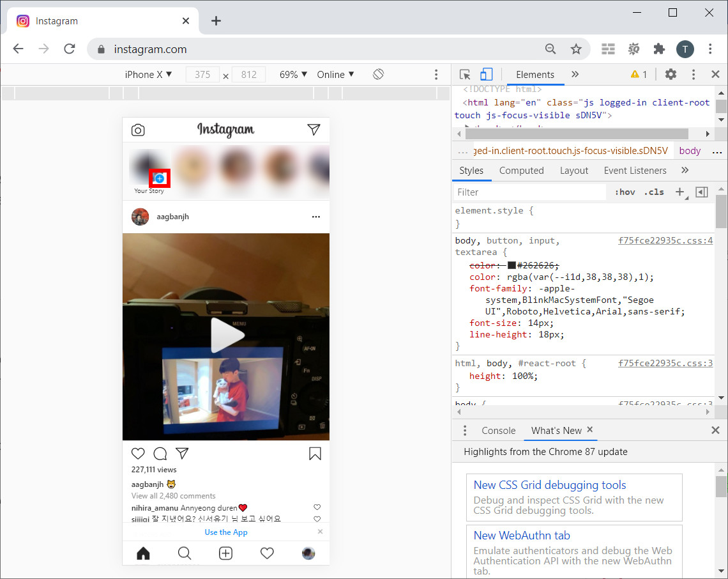Click the #262626 color swatch
The image size is (728, 579).
coord(512,265)
